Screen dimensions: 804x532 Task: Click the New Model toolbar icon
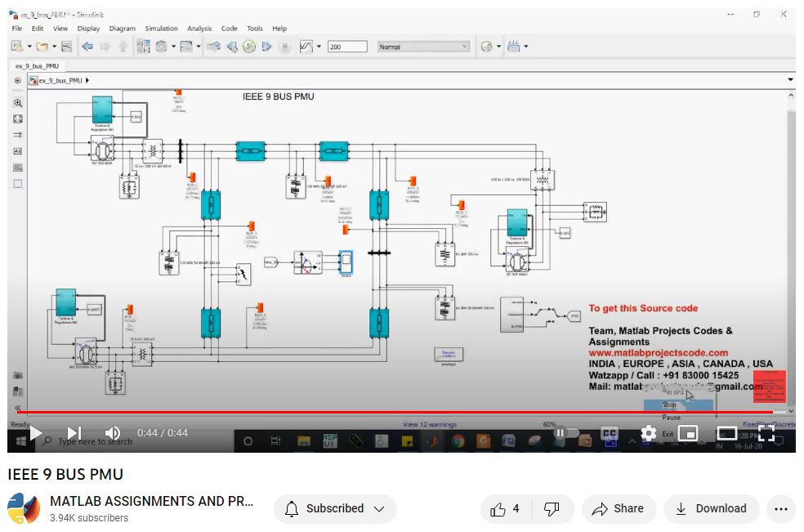coord(17,47)
